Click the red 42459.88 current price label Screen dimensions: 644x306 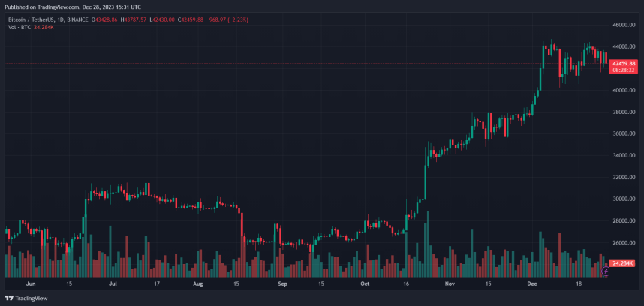[624, 64]
